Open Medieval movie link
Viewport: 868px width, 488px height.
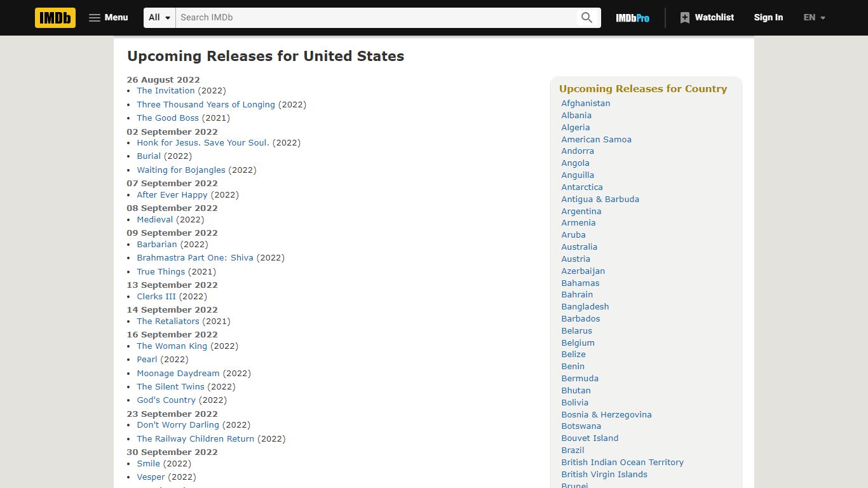tap(155, 220)
